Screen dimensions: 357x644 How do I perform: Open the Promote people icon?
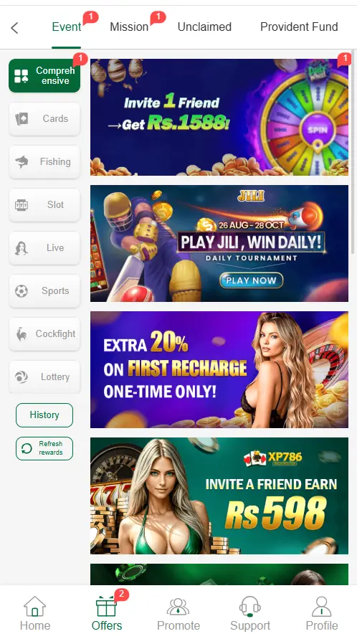(178, 607)
